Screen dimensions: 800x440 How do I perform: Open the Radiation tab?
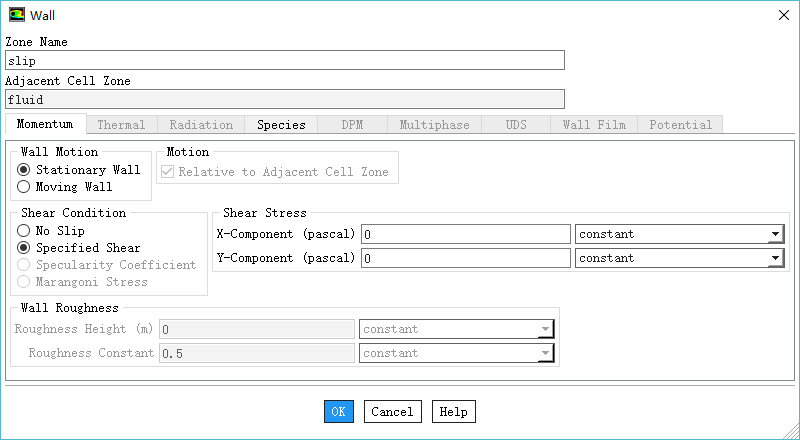[201, 125]
